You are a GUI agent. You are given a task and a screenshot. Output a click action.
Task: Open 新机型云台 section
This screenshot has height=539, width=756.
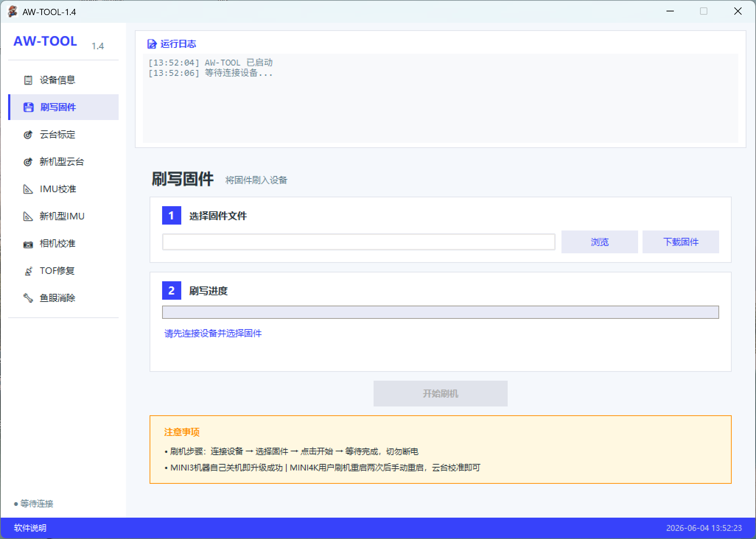63,162
